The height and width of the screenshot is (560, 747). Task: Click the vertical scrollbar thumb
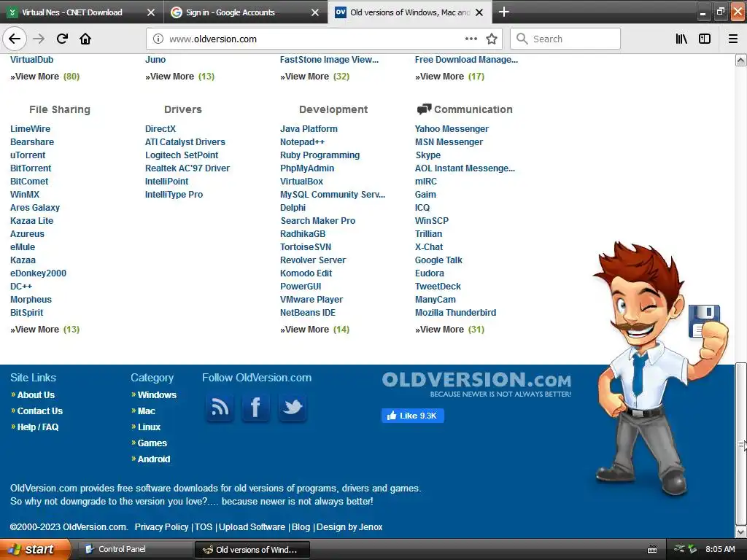(740, 443)
